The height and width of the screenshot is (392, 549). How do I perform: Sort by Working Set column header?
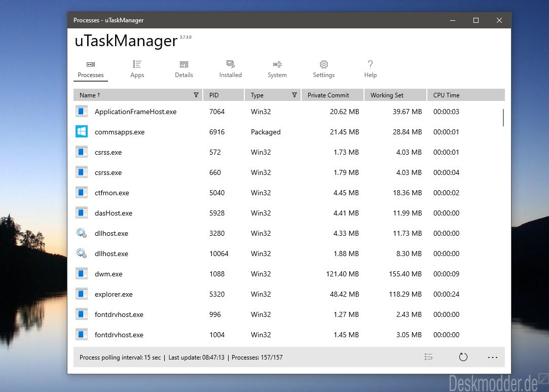[x=395, y=95]
